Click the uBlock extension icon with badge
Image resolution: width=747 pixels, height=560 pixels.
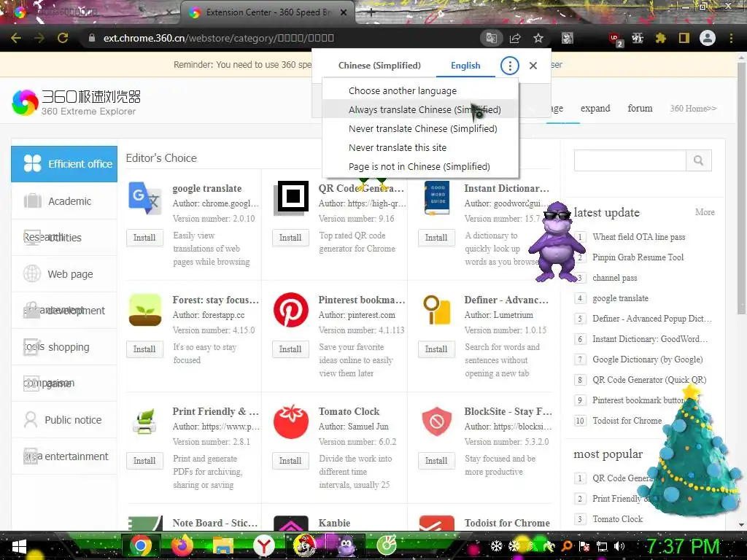(615, 39)
